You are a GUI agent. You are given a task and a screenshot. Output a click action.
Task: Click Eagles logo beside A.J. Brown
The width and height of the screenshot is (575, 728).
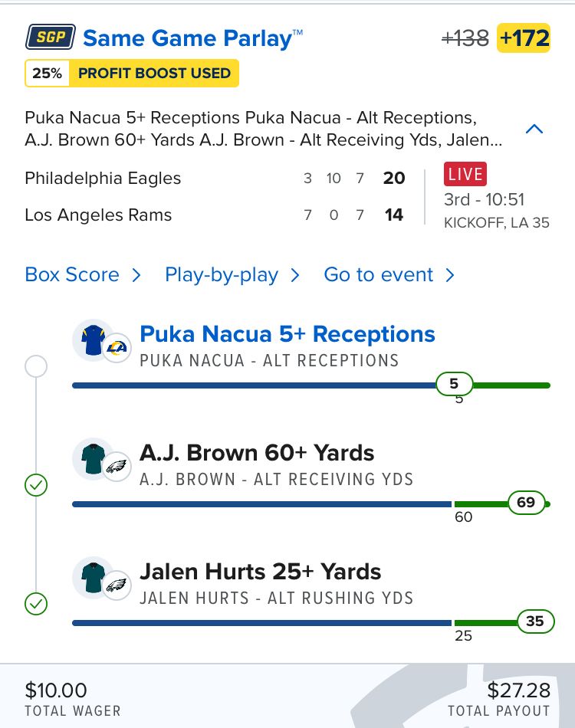pyautogui.click(x=117, y=466)
